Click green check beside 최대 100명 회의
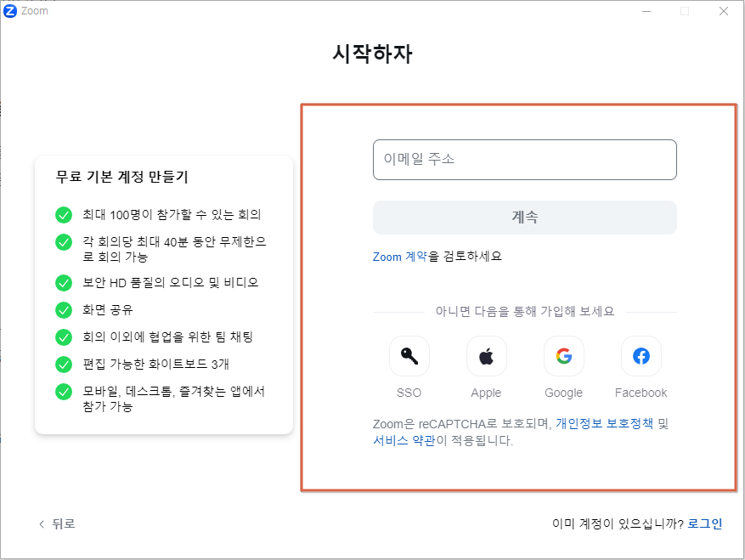 (x=64, y=215)
